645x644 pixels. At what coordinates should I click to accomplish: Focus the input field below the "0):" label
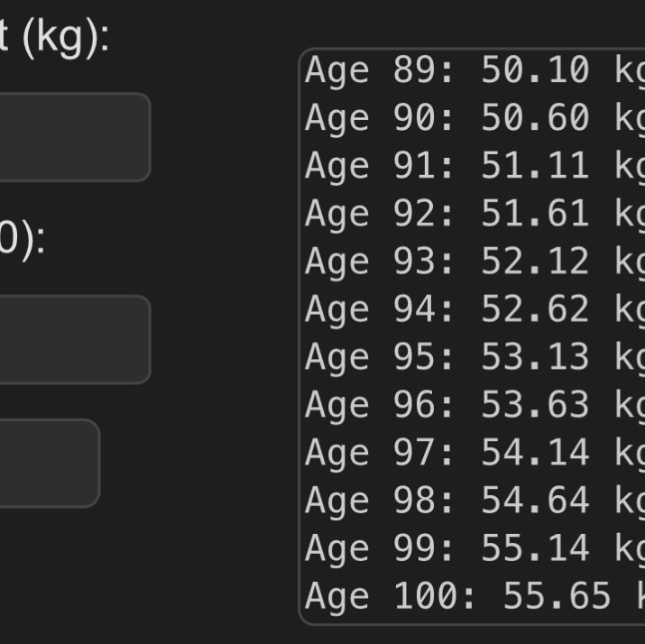tap(72, 339)
